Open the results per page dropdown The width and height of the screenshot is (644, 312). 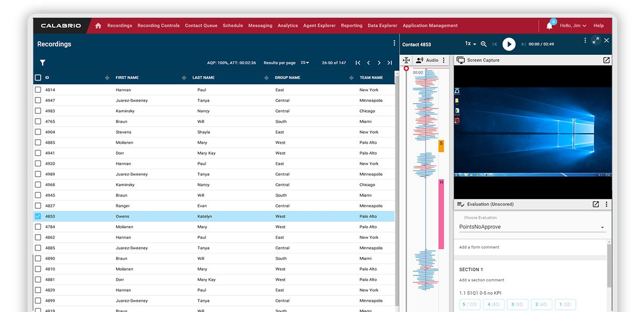click(x=305, y=63)
